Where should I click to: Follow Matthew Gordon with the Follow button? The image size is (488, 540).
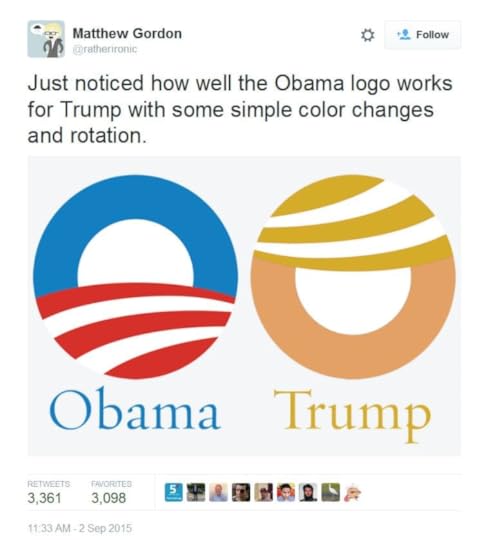tap(423, 35)
